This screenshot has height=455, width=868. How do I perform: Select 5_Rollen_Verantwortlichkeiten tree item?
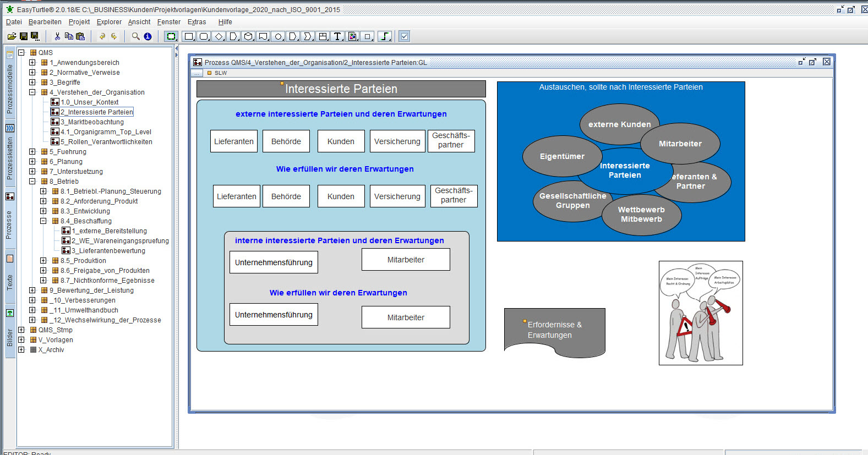point(106,142)
